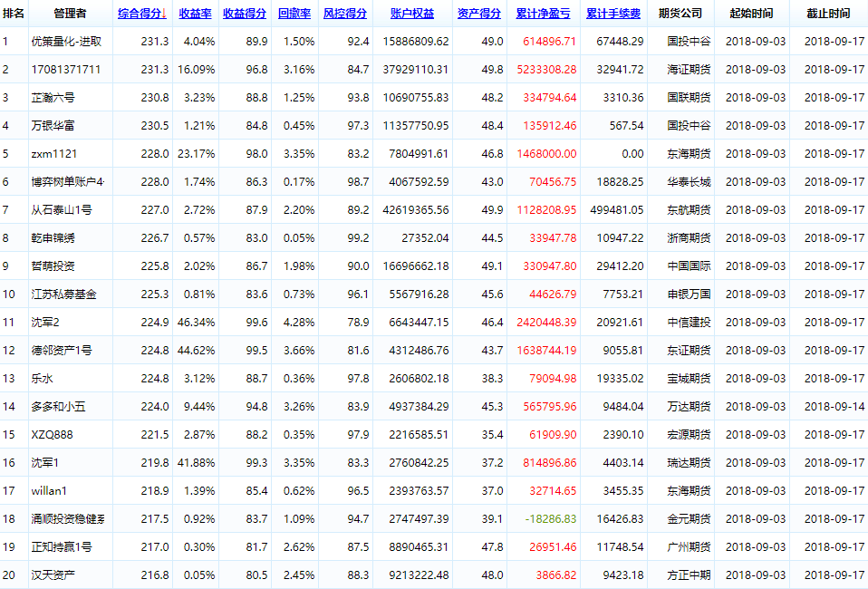Select manager 德邻资产1号
This screenshot has height=589, width=868.
pyautogui.click(x=62, y=351)
